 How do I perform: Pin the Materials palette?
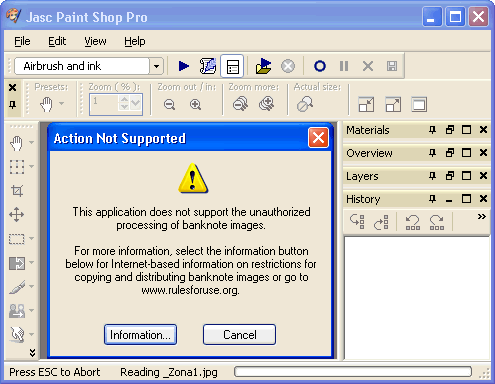[x=432, y=130]
